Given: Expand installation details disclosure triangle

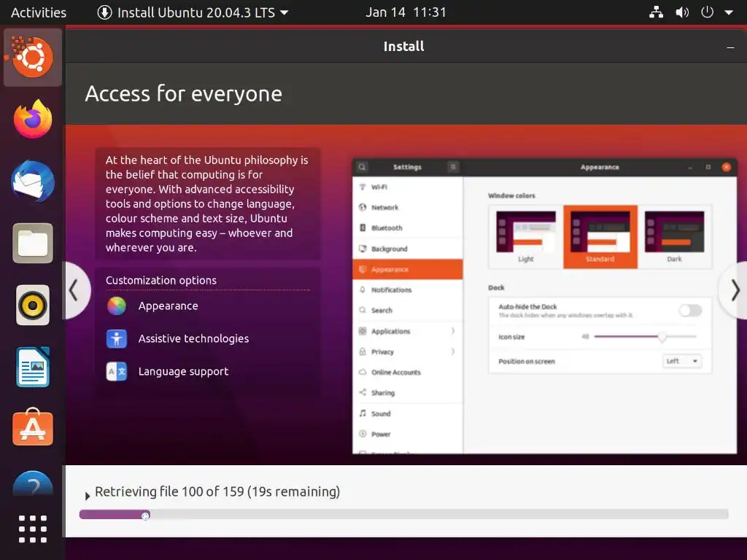Looking at the screenshot, I should pyautogui.click(x=88, y=496).
